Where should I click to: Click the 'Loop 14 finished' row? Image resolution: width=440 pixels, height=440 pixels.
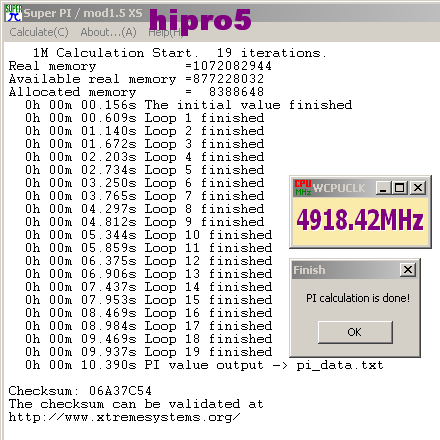point(149,287)
